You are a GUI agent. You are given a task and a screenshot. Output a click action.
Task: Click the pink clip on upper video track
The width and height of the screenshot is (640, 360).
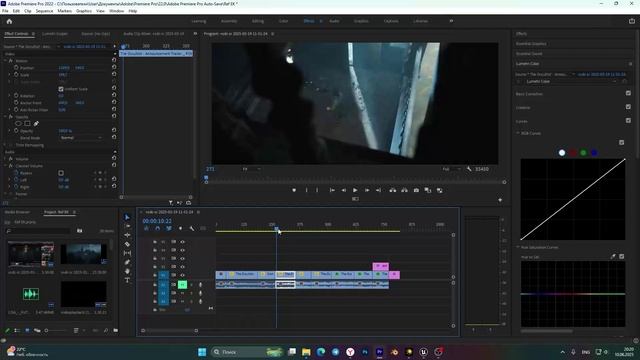pos(380,266)
